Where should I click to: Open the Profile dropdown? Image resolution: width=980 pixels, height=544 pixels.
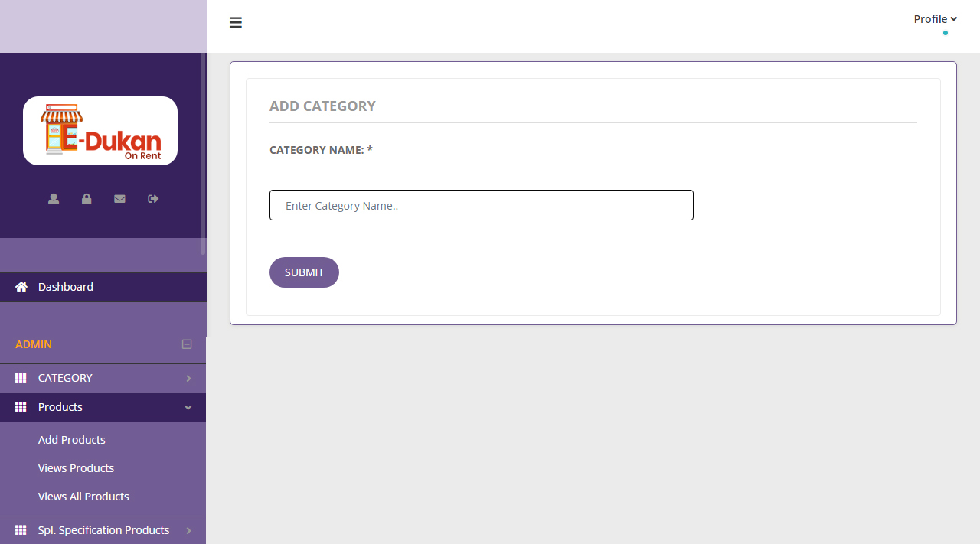coord(936,19)
